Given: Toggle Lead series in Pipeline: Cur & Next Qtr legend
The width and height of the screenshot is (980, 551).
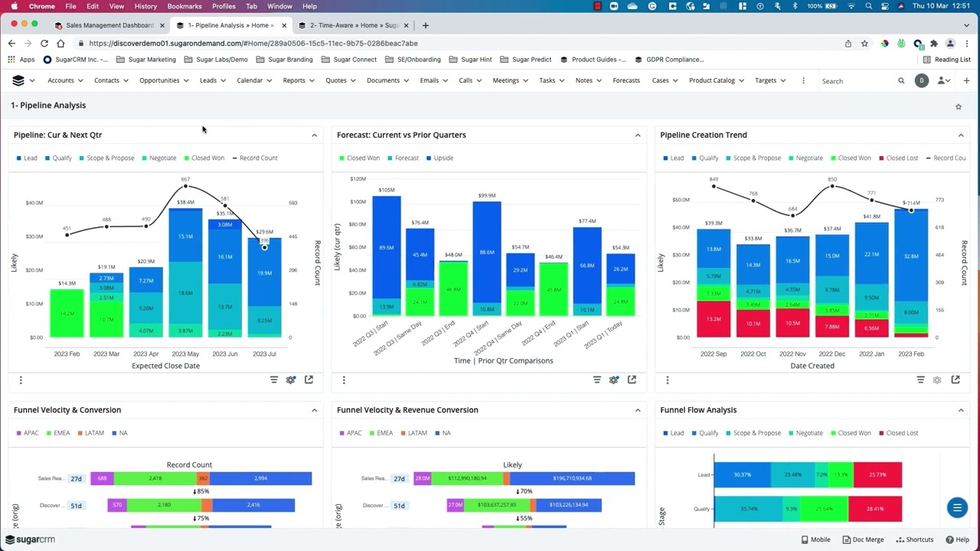Looking at the screenshot, I should point(27,158).
